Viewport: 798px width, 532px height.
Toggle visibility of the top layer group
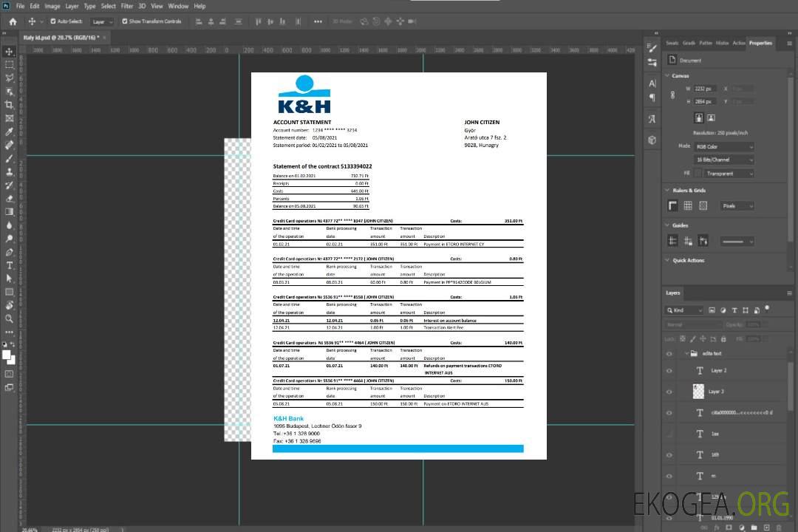669,354
